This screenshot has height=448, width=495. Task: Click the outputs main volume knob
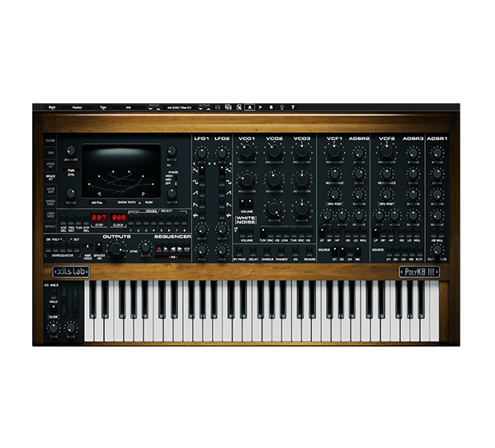click(116, 249)
